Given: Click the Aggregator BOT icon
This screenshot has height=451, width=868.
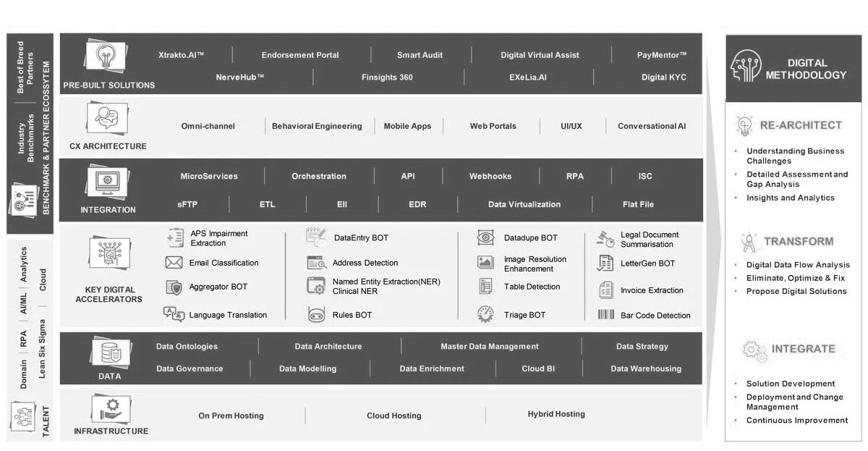Looking at the screenshot, I should point(174,287).
